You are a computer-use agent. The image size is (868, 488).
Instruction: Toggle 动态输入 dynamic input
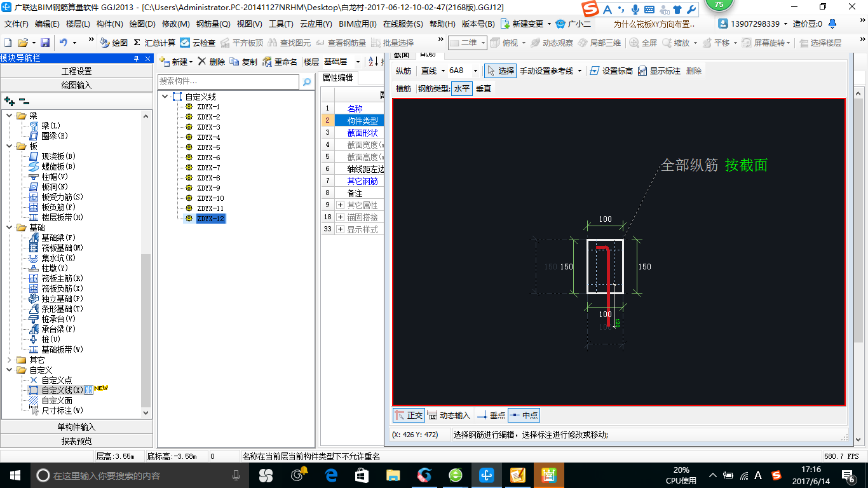tap(449, 415)
